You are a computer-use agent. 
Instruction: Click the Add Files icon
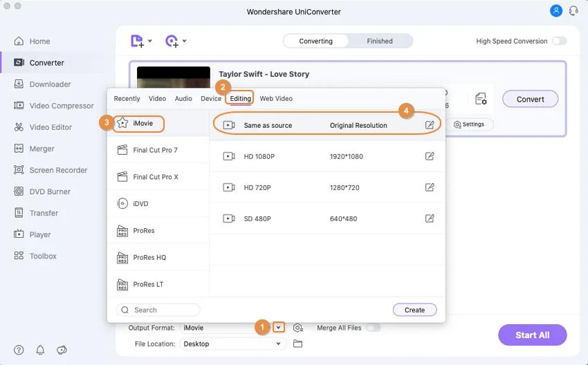137,41
